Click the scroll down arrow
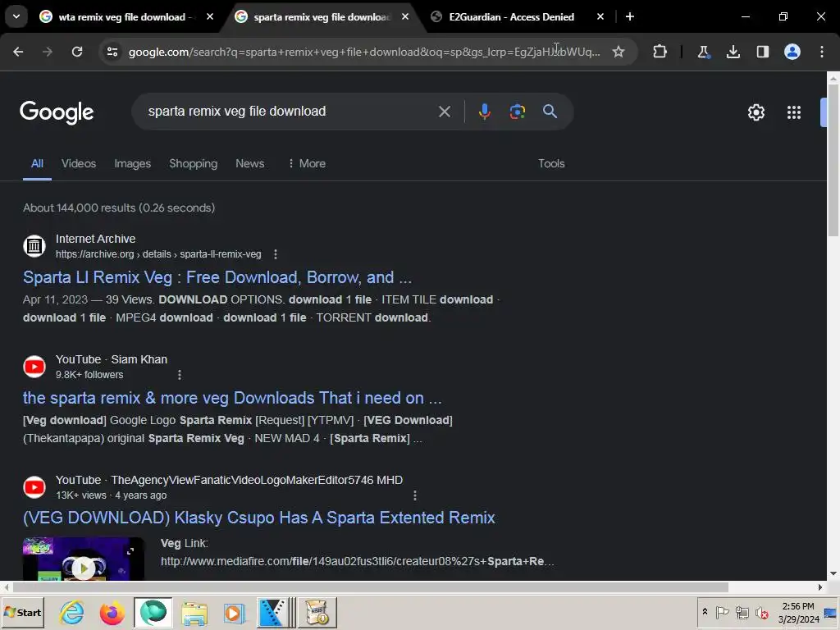 click(833, 573)
